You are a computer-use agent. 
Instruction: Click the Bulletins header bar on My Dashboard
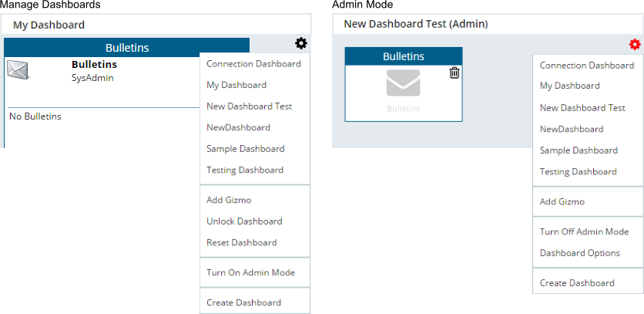[126, 48]
